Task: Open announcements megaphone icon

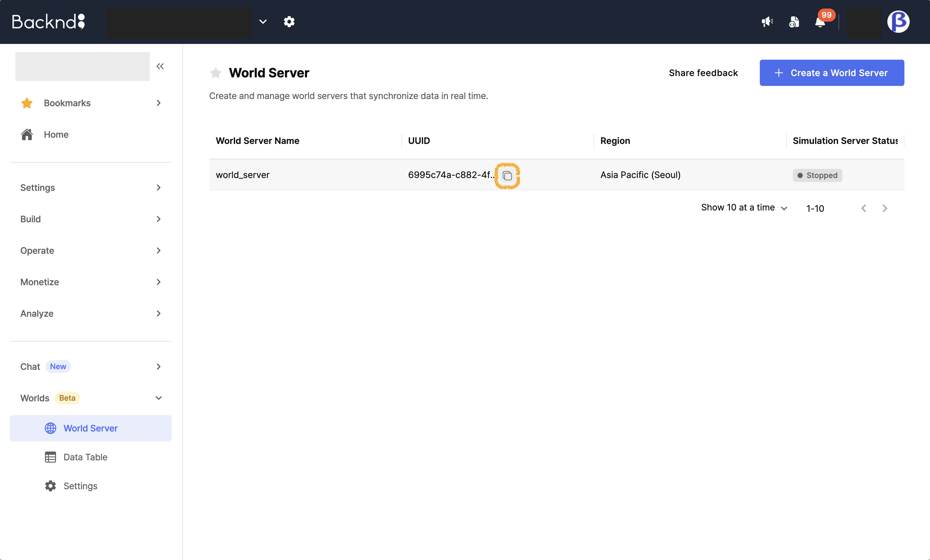Action: 767,22
